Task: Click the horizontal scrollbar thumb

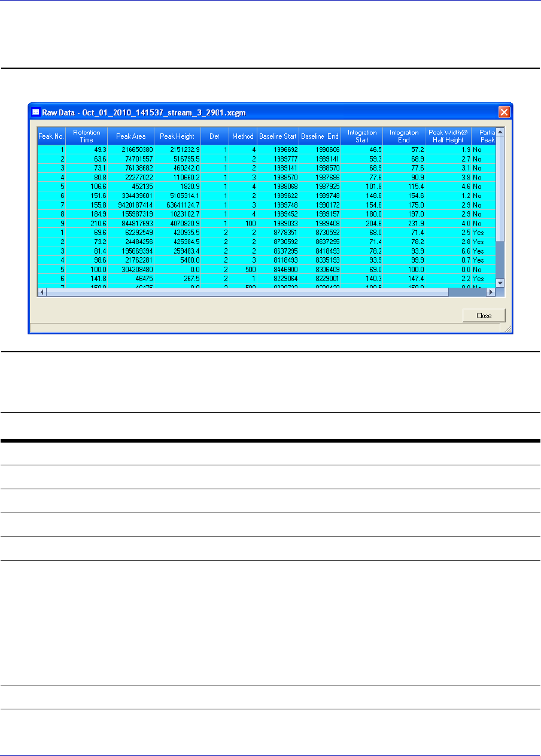Action: 247,292
